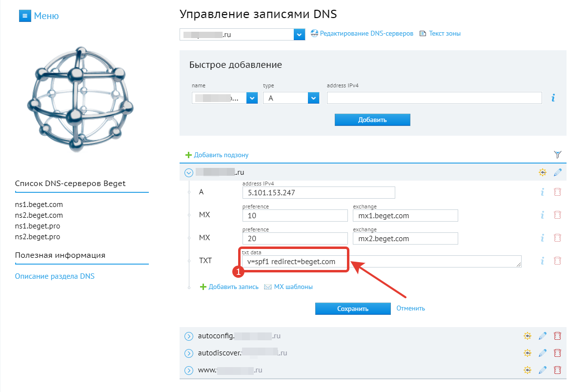Click the preference field with value 20
The width and height of the screenshot is (568, 392).
coord(295,238)
